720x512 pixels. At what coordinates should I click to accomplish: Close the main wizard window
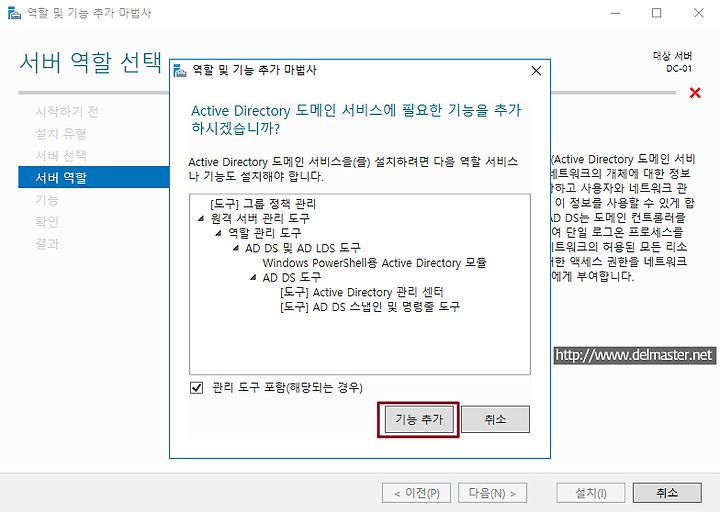tap(698, 13)
